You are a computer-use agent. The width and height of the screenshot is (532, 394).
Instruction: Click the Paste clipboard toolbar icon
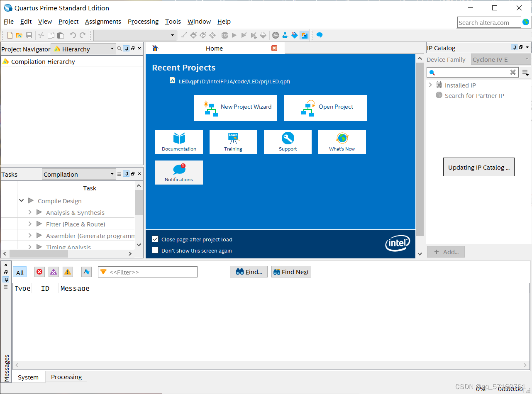click(x=61, y=35)
